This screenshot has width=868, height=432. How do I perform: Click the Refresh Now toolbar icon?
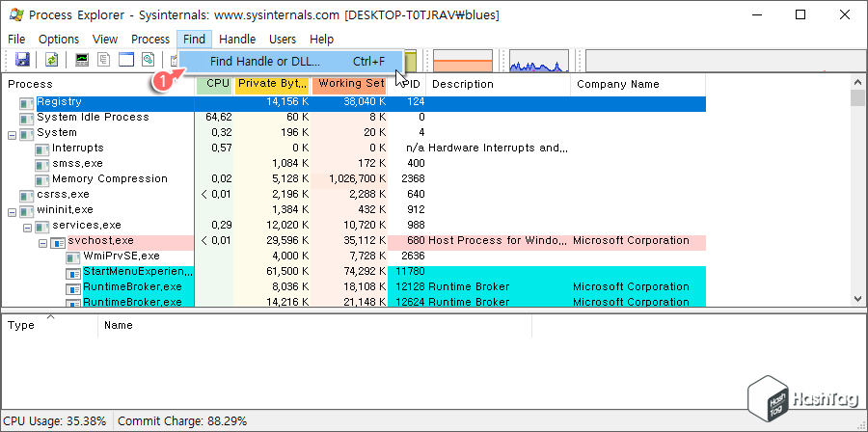click(x=51, y=59)
